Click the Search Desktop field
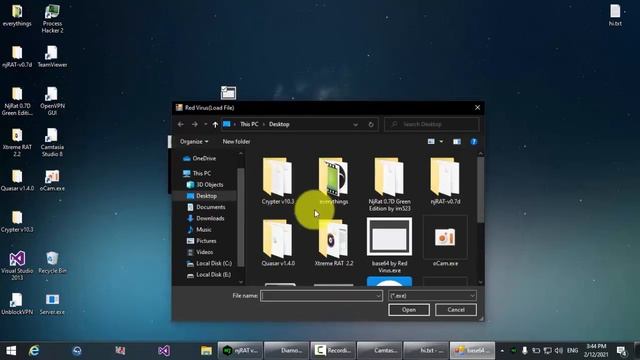Viewport: 640px width, 360px height. pyautogui.click(x=432, y=124)
